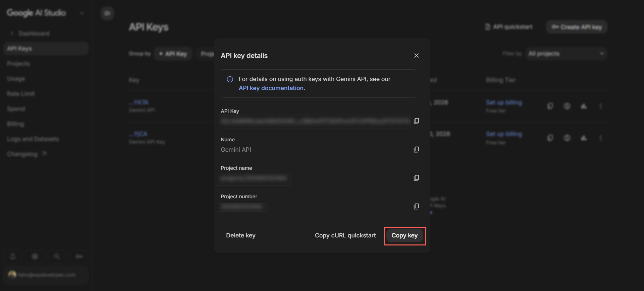
Task: Click the circular icon in the first row
Action: click(x=567, y=106)
